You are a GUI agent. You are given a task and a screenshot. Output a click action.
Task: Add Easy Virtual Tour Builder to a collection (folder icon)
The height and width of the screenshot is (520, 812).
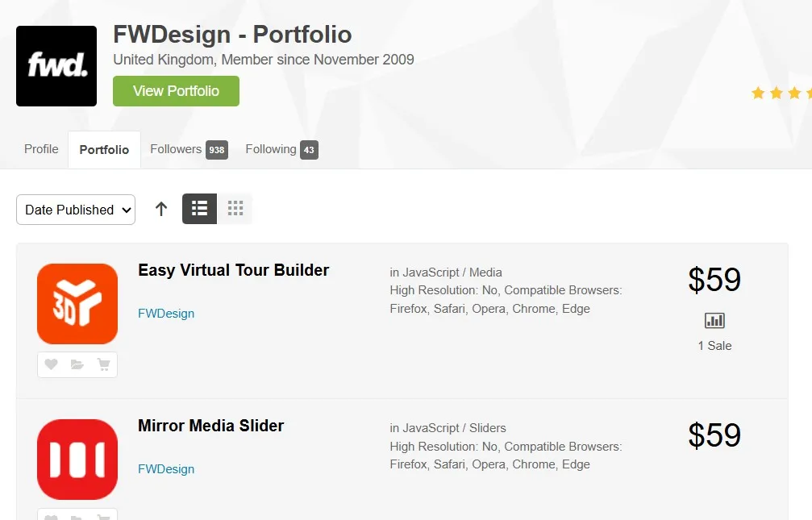[77, 364]
